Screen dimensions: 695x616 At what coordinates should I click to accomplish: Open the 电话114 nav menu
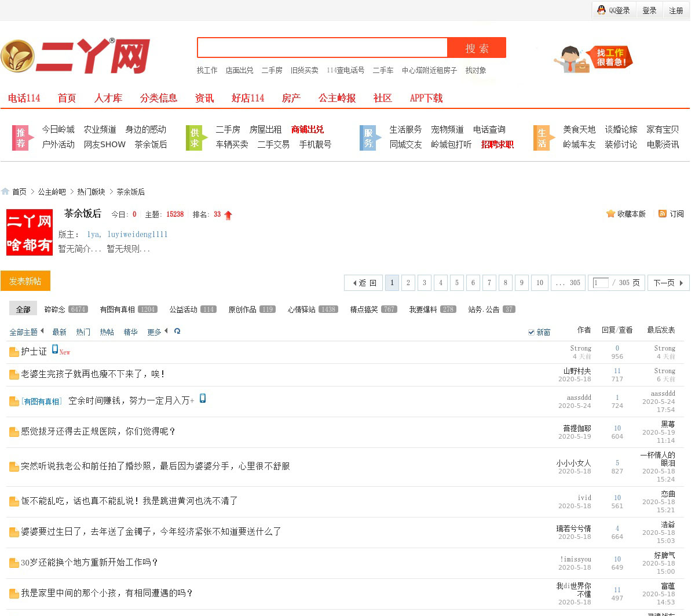(x=24, y=98)
